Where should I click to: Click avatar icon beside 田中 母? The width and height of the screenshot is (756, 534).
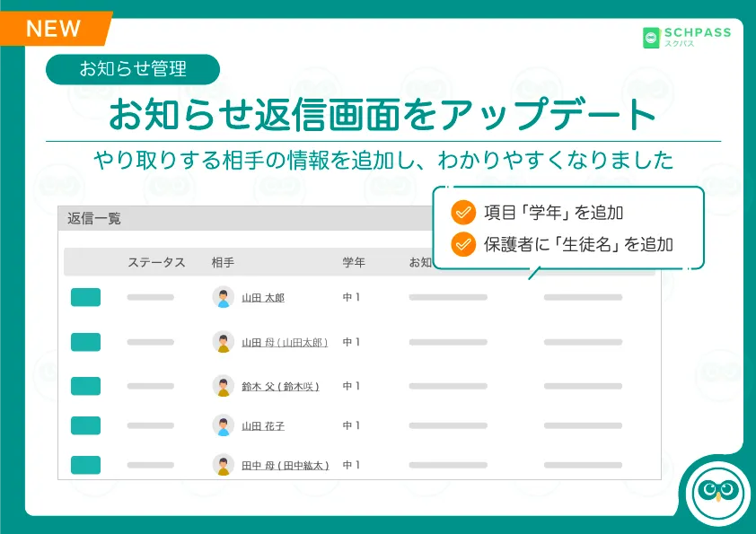[224, 465]
